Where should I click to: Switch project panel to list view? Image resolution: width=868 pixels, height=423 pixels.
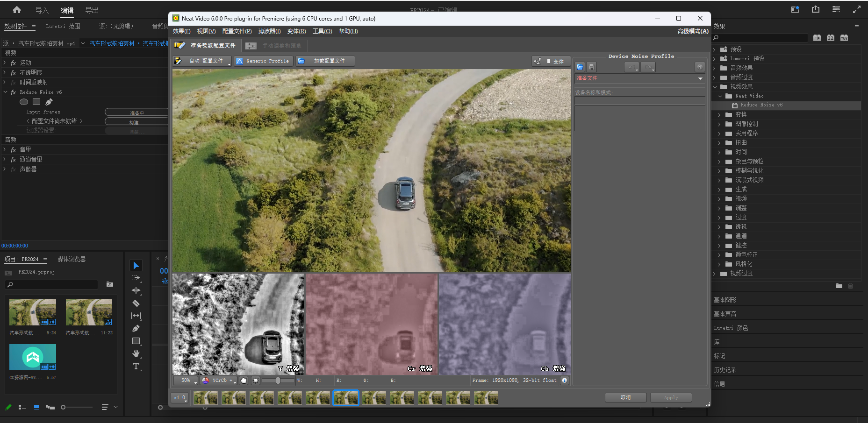22,407
